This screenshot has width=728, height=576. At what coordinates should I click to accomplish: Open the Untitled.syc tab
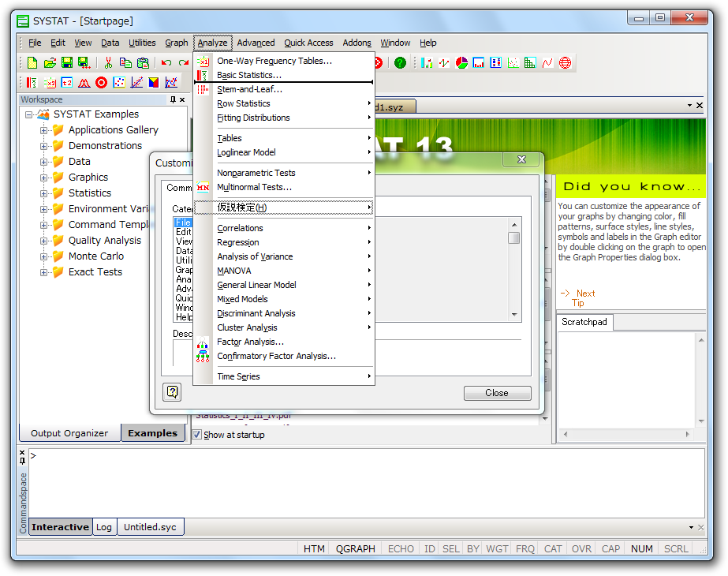click(150, 527)
